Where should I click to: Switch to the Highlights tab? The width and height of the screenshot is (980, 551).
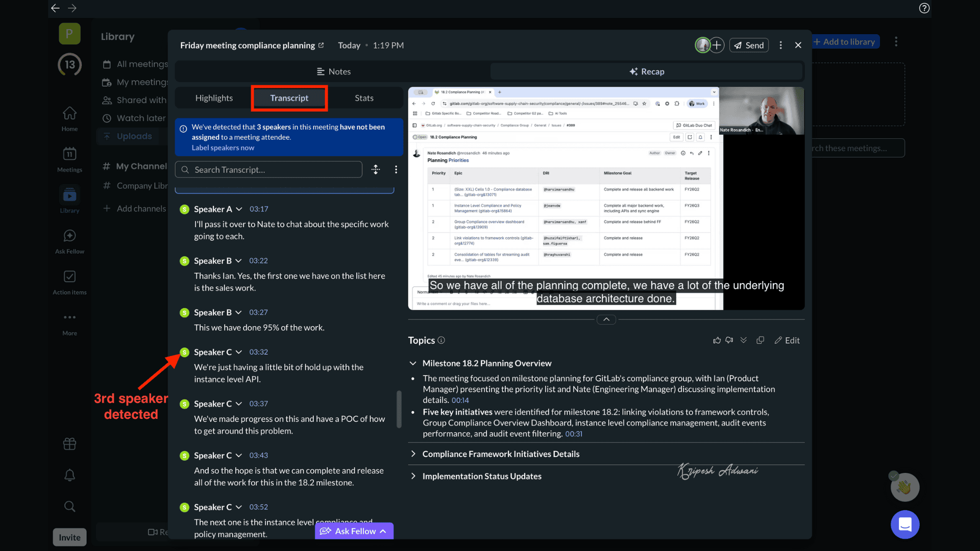(214, 98)
